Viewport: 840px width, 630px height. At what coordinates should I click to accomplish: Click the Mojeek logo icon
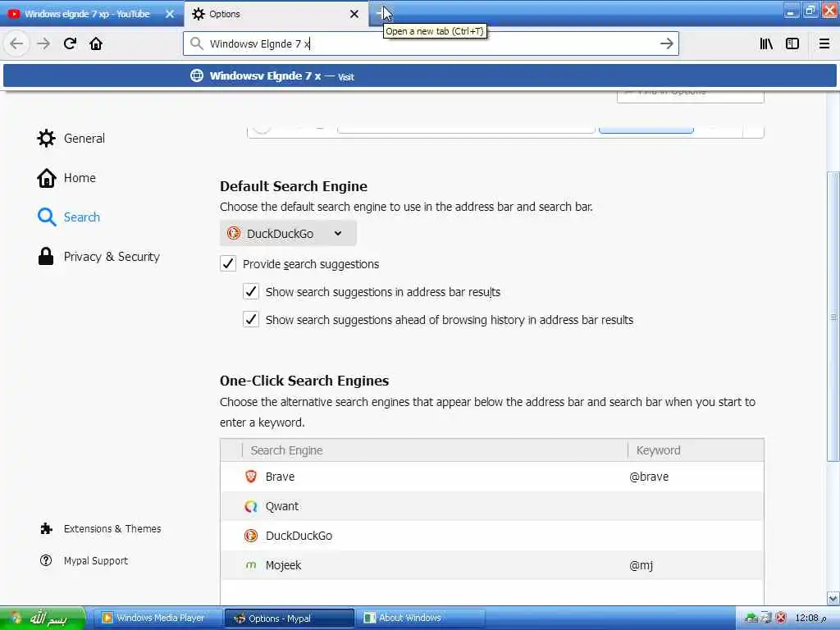pos(251,564)
